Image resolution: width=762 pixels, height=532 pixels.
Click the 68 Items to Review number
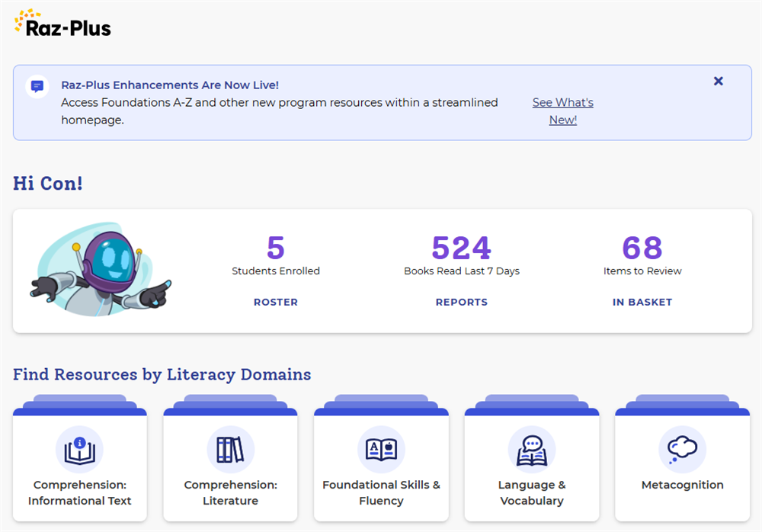(642, 248)
